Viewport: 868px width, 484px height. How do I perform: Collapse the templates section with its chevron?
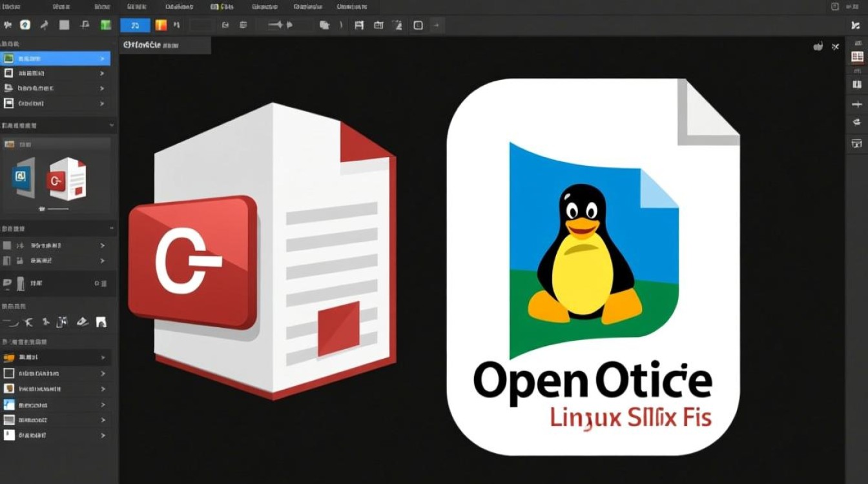111,125
